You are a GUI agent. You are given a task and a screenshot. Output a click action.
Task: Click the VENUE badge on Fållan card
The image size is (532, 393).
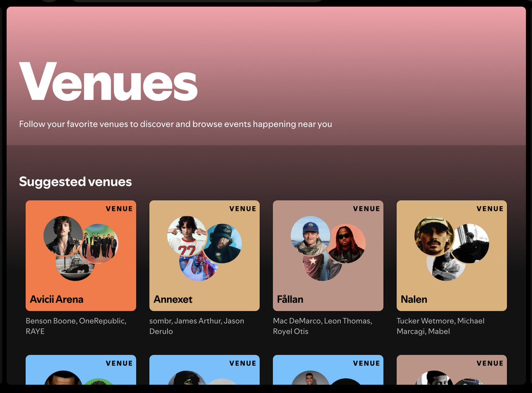(x=366, y=209)
